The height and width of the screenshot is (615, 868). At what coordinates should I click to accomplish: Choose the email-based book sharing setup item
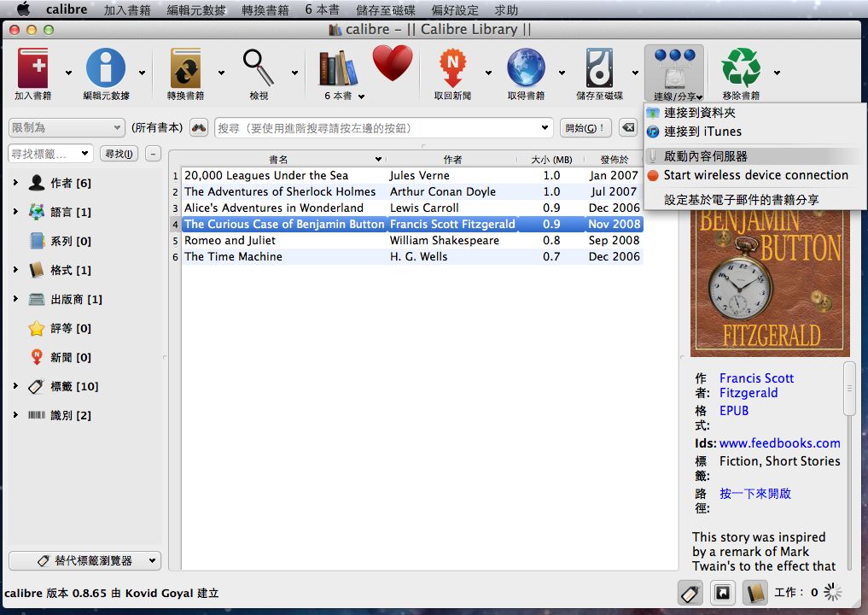click(755, 200)
